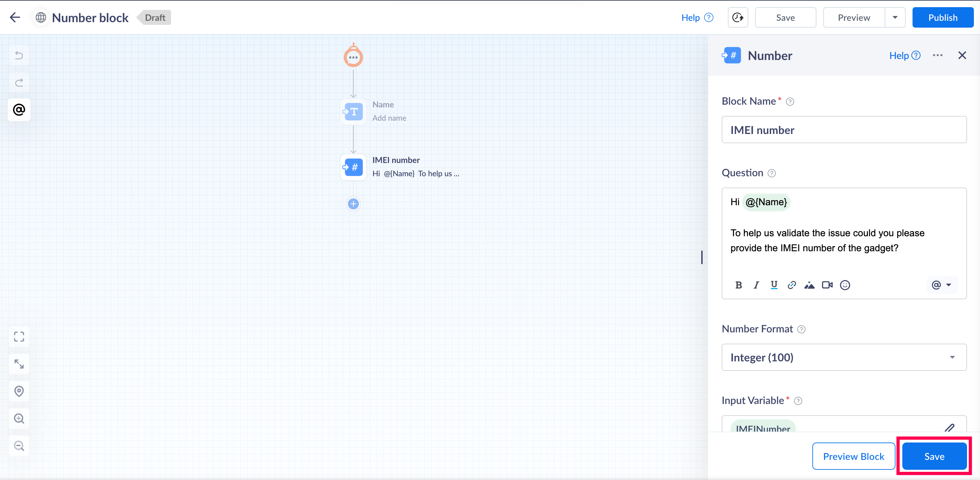980x480 pixels.
Task: Open the variables @ sidebar icon
Action: pos(19,110)
